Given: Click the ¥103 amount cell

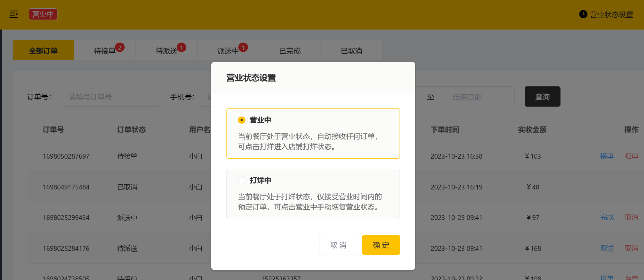Looking at the screenshot, I should coord(533,156).
